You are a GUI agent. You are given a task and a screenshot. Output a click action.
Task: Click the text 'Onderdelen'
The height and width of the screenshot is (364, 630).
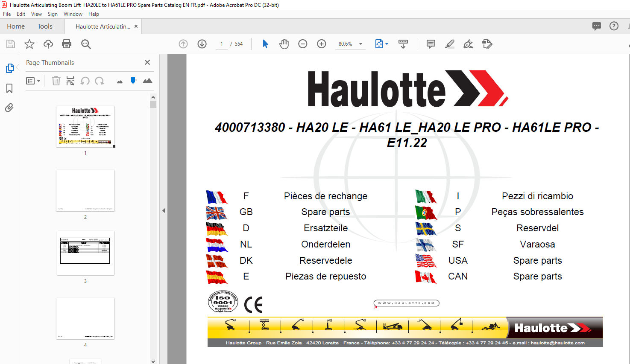325,244
